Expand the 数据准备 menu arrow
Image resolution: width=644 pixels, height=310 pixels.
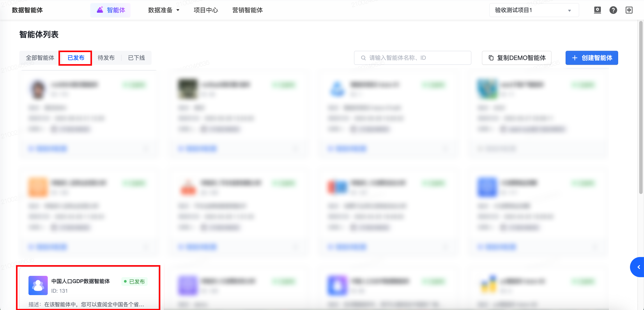tap(178, 10)
